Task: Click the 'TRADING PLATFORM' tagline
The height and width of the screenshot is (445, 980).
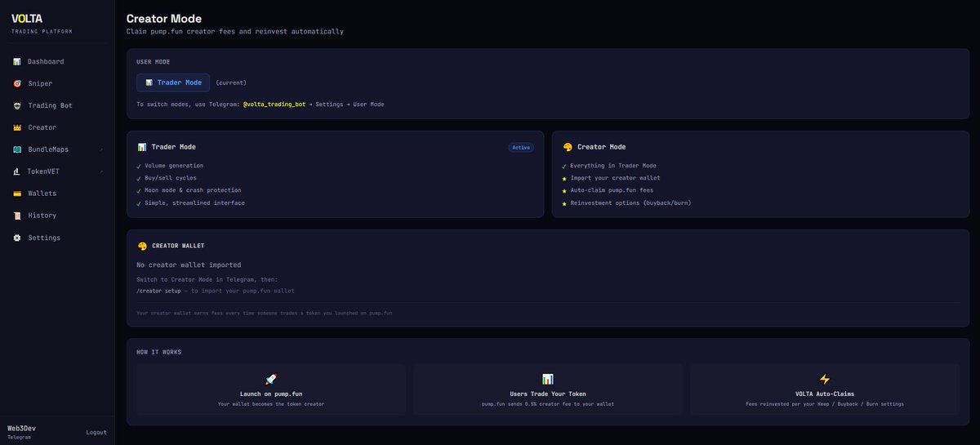Action: pos(42,32)
